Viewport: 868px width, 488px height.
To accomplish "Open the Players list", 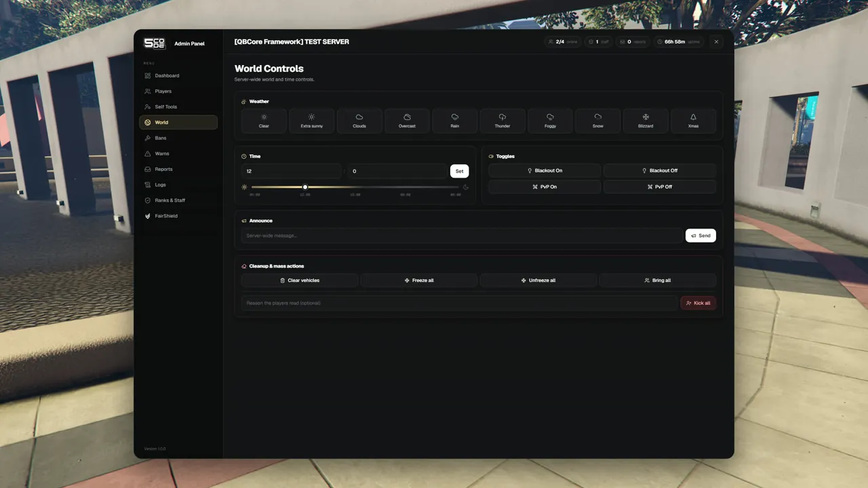I will point(178,91).
